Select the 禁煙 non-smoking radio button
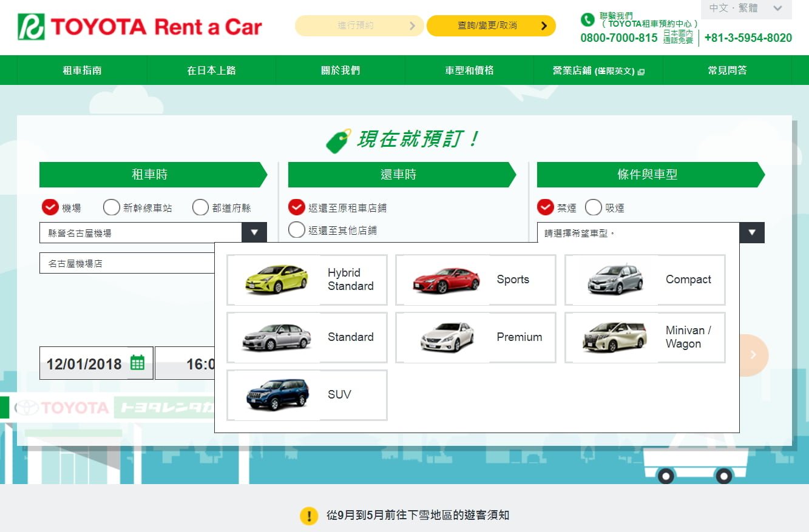The height and width of the screenshot is (532, 809). click(x=545, y=207)
